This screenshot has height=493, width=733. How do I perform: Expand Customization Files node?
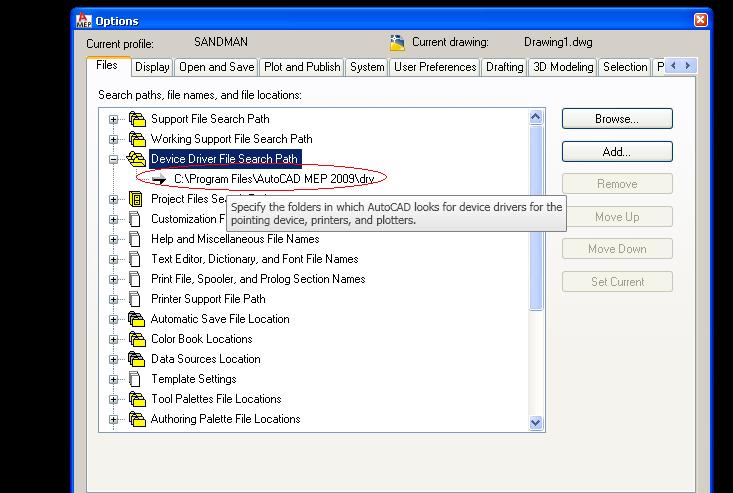(x=113, y=220)
